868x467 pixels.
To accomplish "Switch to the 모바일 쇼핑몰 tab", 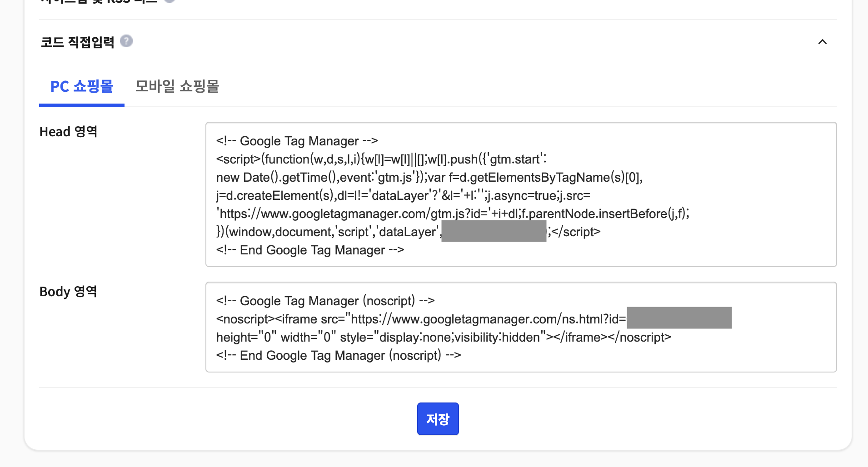I will (x=177, y=86).
